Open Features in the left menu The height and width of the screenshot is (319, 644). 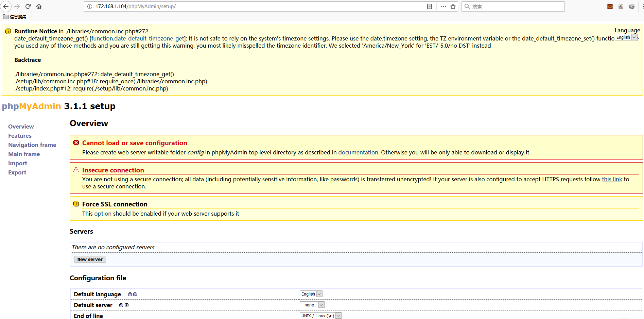point(20,136)
